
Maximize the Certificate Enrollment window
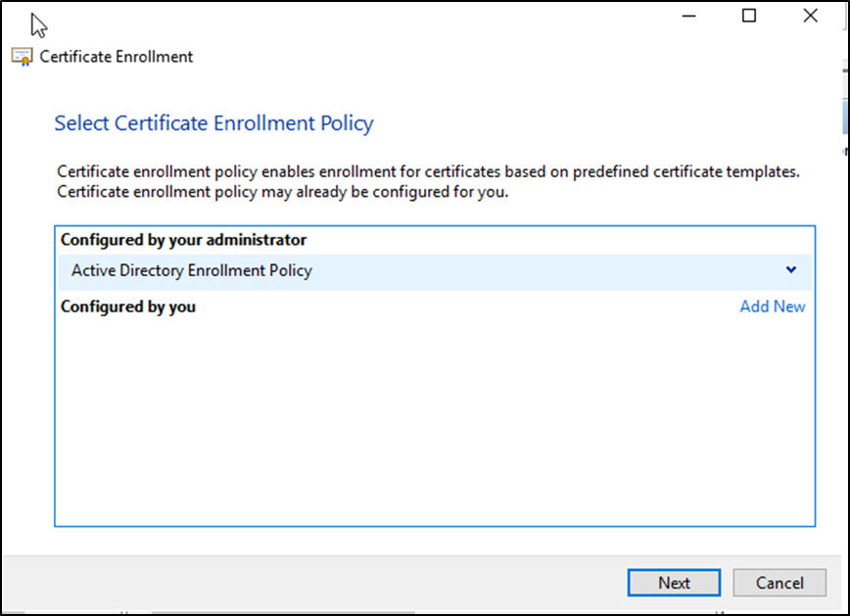[749, 16]
